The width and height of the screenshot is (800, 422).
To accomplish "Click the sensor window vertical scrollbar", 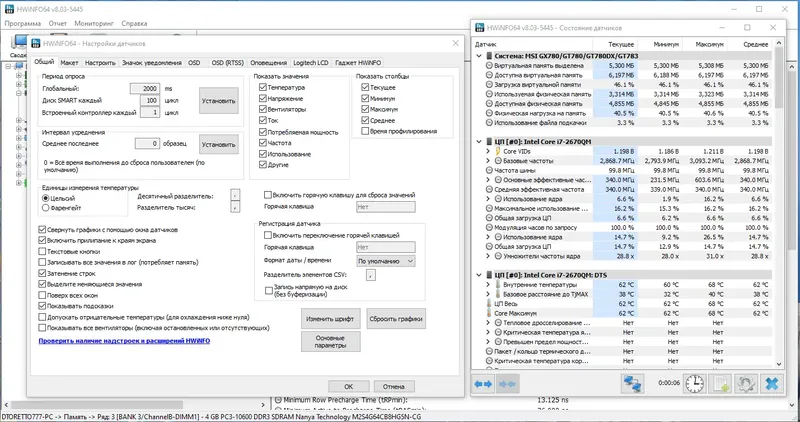I will 779,203.
